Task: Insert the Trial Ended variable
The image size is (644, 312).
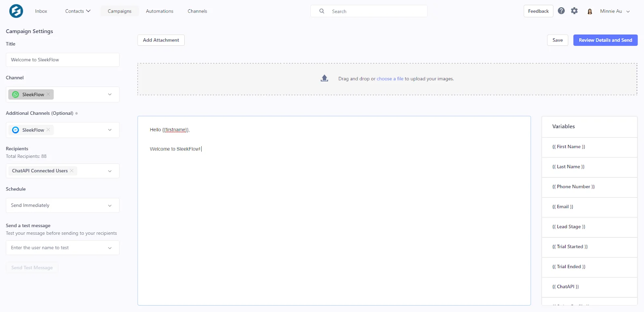Action: (589, 267)
